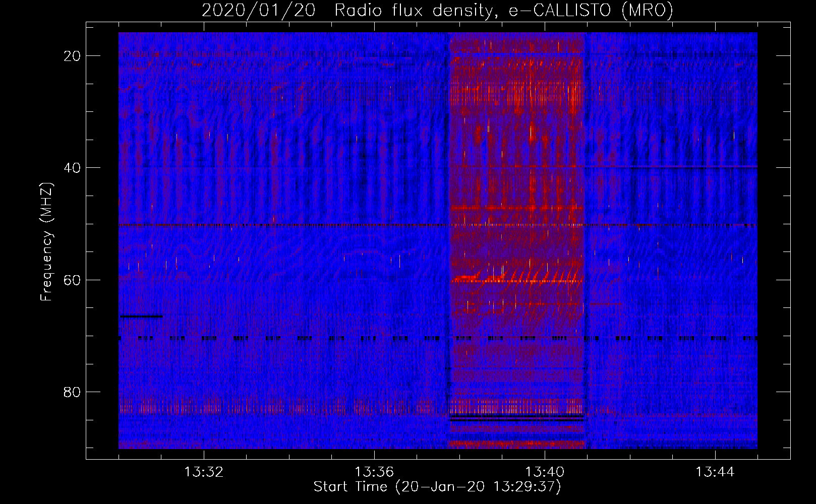816x504 pixels.
Task: Click the short black bar near 66 MHz
Action: tap(141, 317)
